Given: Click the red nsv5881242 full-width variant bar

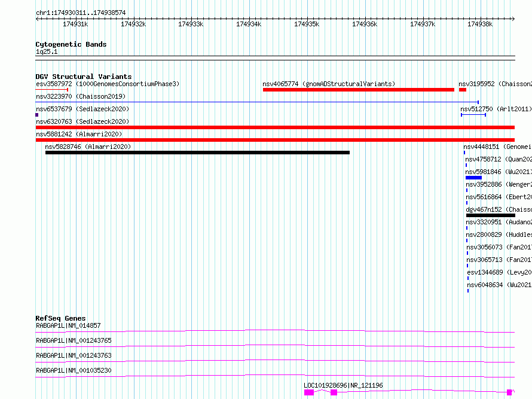Looking at the screenshot, I should (275, 140).
